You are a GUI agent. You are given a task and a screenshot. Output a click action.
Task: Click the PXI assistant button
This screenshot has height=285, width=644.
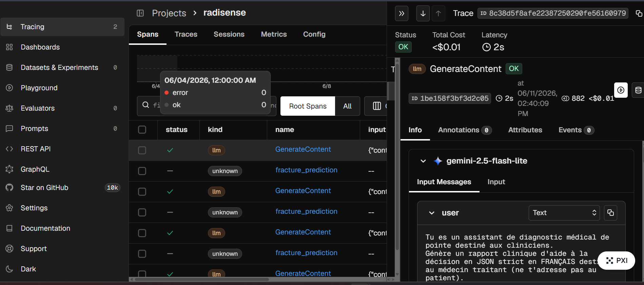point(616,261)
